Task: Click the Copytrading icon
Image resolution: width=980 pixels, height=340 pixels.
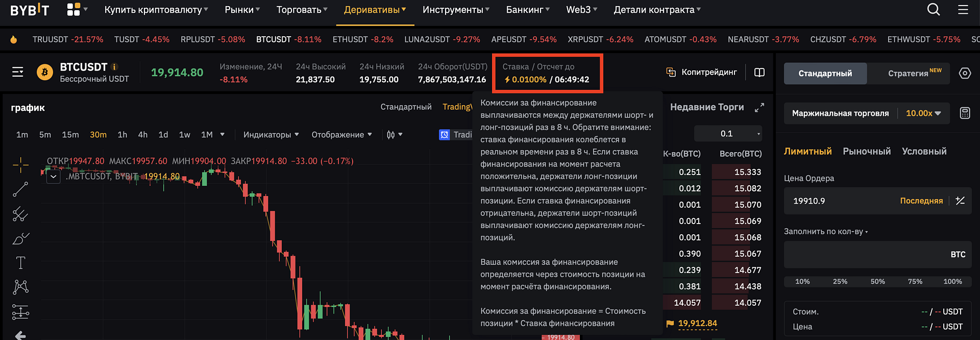Action: pyautogui.click(x=671, y=72)
